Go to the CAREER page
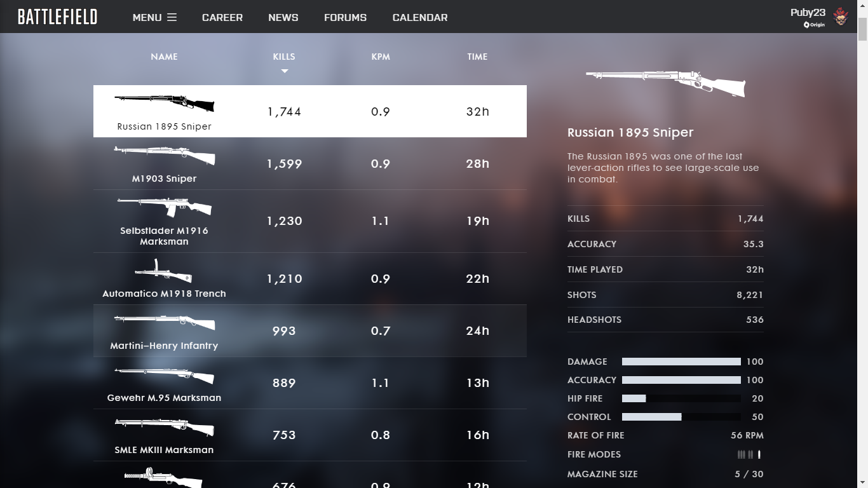Viewport: 868px width, 488px height. tap(222, 17)
